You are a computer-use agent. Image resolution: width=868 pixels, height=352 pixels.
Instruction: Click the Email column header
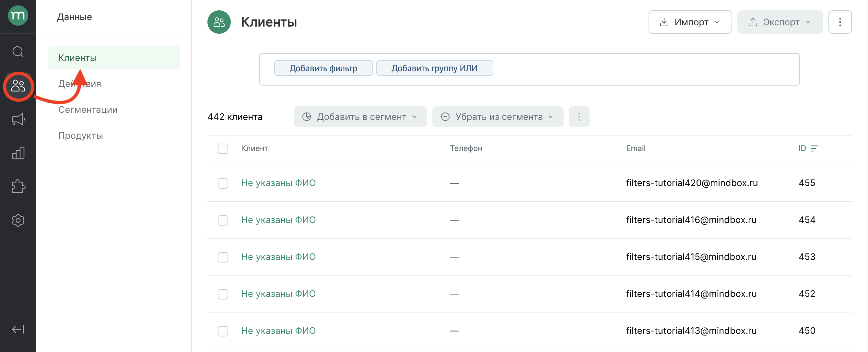[x=636, y=148]
